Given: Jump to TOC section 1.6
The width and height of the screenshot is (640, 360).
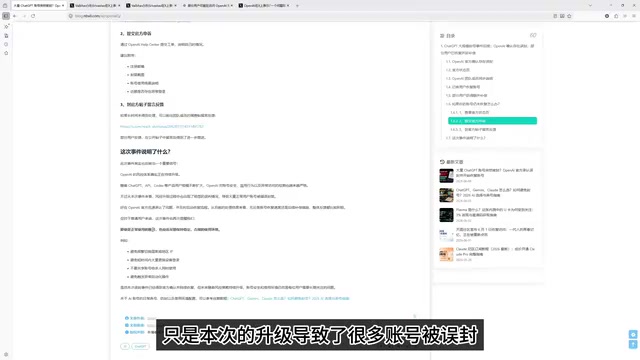Looking at the screenshot, I should click(x=473, y=104).
